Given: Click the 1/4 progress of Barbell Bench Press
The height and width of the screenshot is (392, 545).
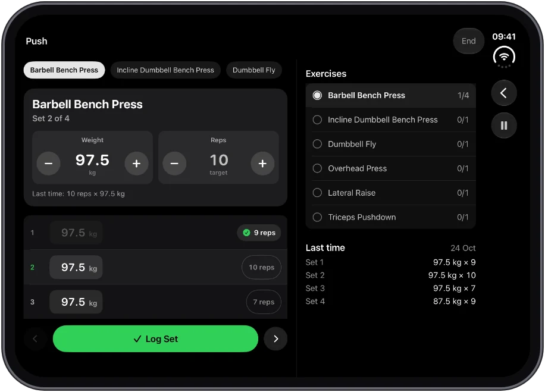Looking at the screenshot, I should [x=463, y=95].
